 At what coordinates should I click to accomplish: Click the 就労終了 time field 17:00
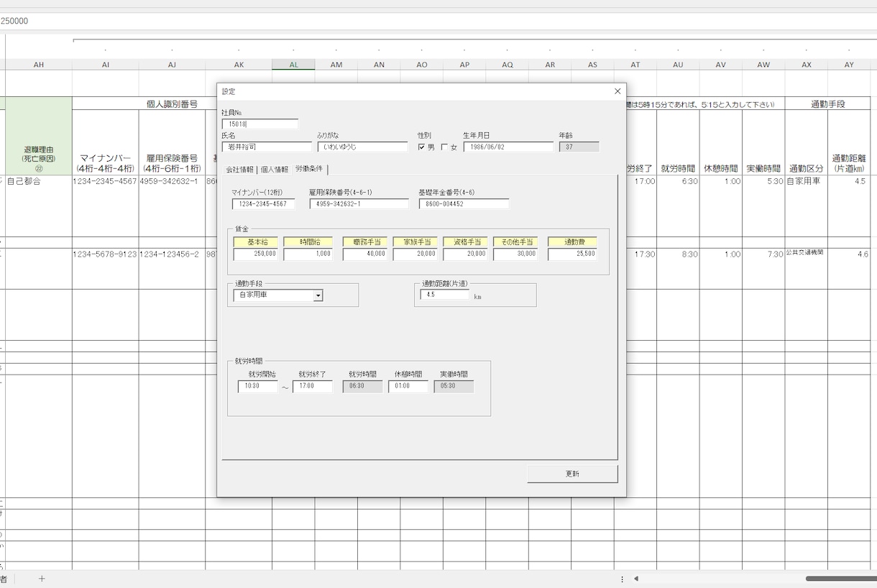pos(313,387)
